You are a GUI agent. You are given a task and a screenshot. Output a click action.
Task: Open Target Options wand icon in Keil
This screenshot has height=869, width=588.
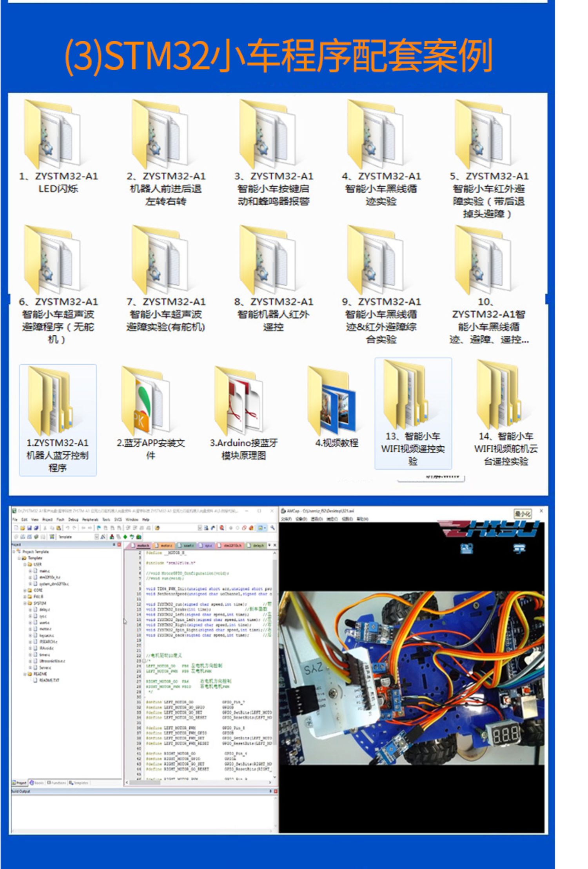(103, 536)
